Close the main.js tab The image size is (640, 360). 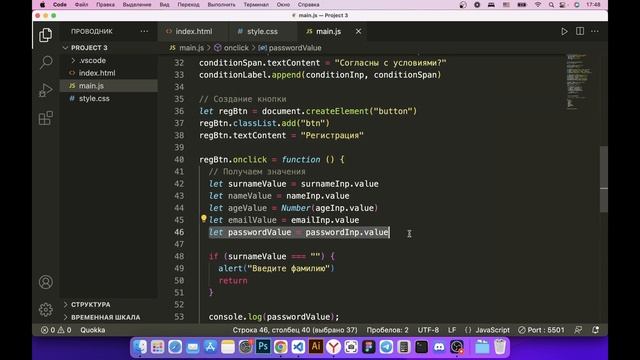(x=358, y=31)
